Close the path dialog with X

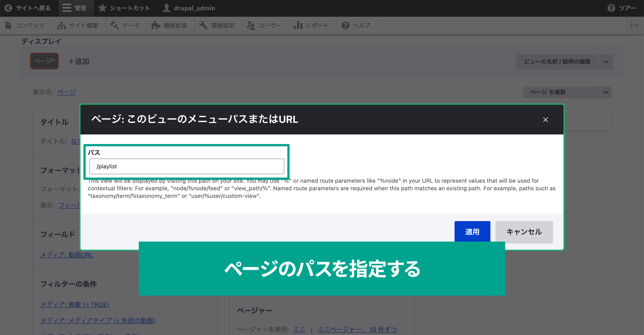[x=546, y=119]
